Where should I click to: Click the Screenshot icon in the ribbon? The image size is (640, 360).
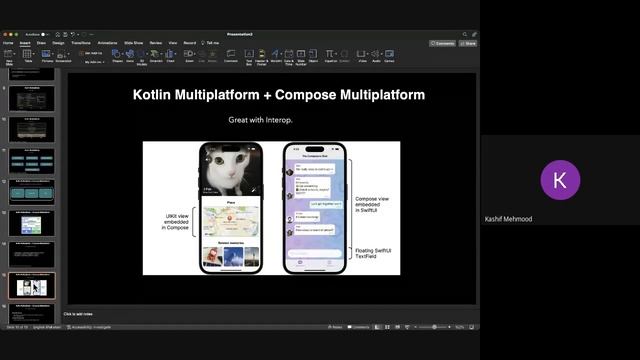[61, 55]
